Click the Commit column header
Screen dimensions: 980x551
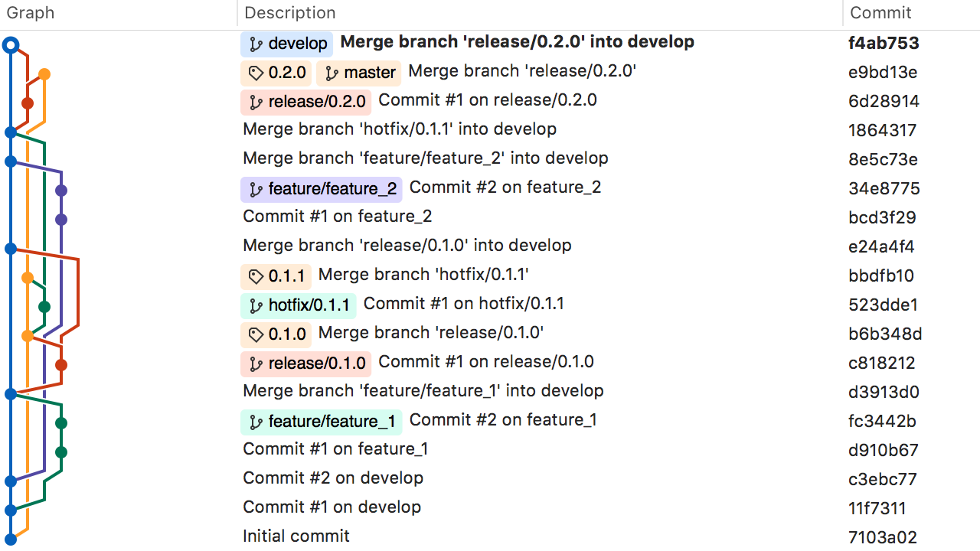pyautogui.click(x=880, y=13)
